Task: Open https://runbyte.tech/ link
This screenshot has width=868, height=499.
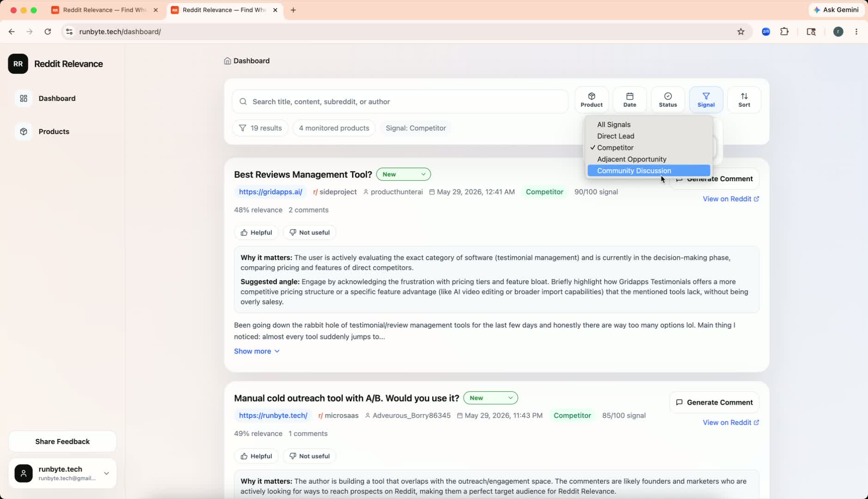Action: click(x=273, y=415)
